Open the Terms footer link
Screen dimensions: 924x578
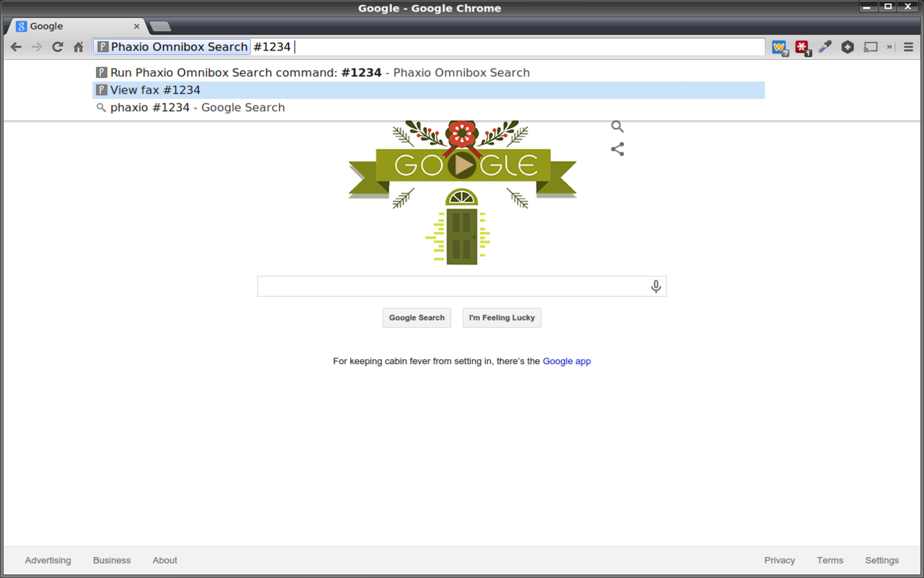pyautogui.click(x=830, y=561)
